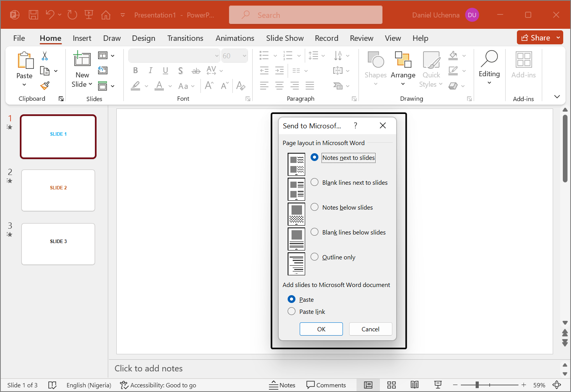Click the dialog help question mark

tap(355, 126)
